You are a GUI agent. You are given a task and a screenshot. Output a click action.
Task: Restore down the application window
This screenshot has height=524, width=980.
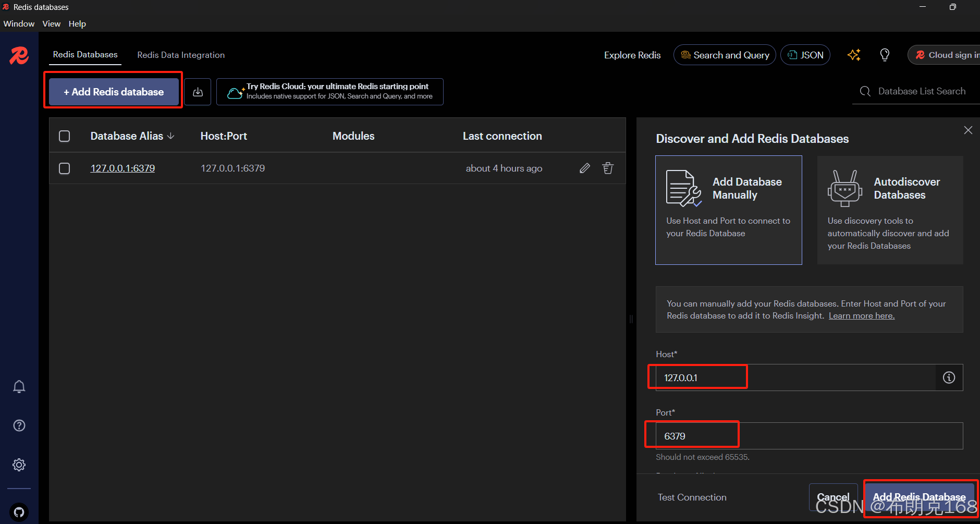(x=952, y=7)
